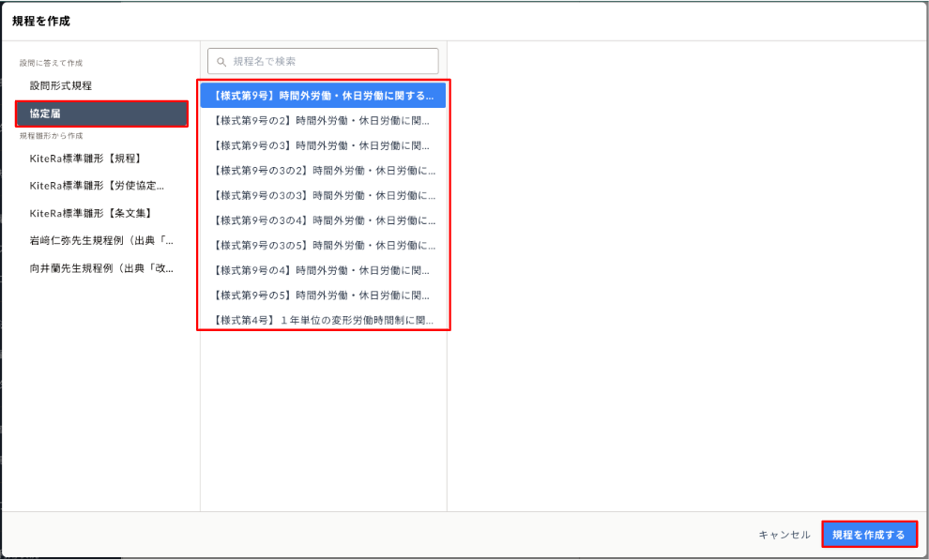The image size is (929, 560).
Task: Choose 岩崎仁弥先生規程例 in sidebar
Action: tap(101, 241)
